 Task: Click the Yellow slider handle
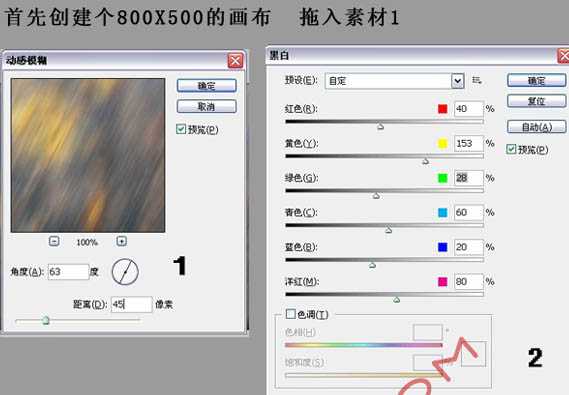tap(426, 161)
